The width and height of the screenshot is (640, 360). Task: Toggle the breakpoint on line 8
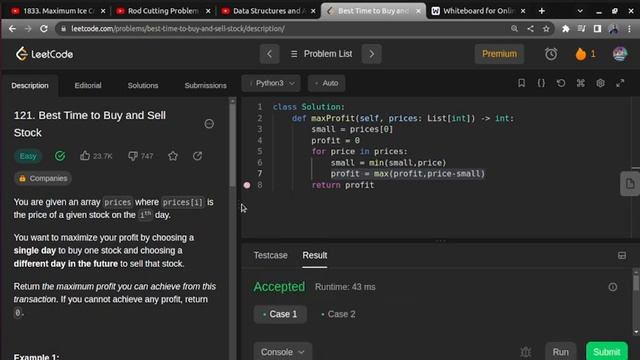point(247,185)
